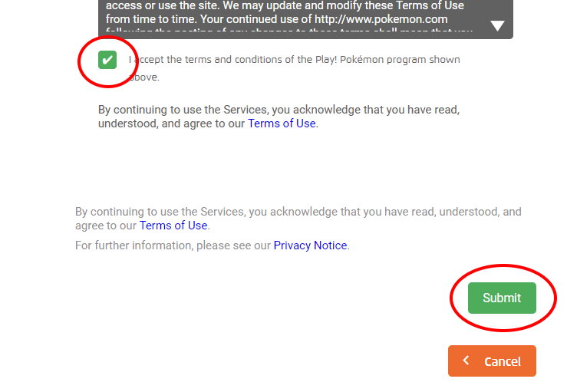Click the white scroll-down triangle in terms box
Image resolution: width=567 pixels, height=392 pixels.
click(497, 26)
